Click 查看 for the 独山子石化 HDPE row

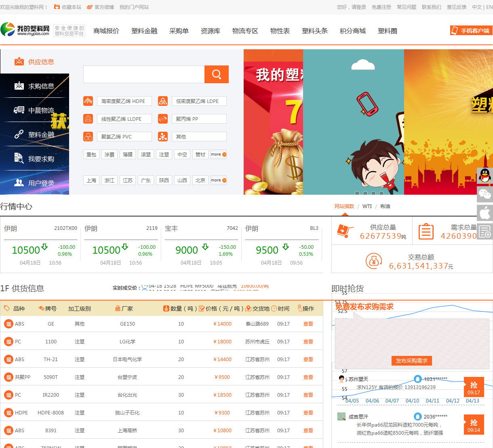coord(308,413)
